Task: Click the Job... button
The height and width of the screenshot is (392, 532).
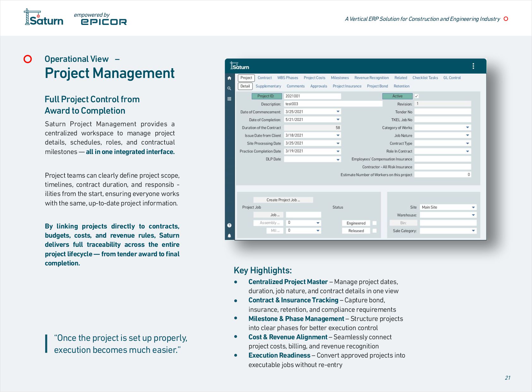Action: (x=268, y=215)
